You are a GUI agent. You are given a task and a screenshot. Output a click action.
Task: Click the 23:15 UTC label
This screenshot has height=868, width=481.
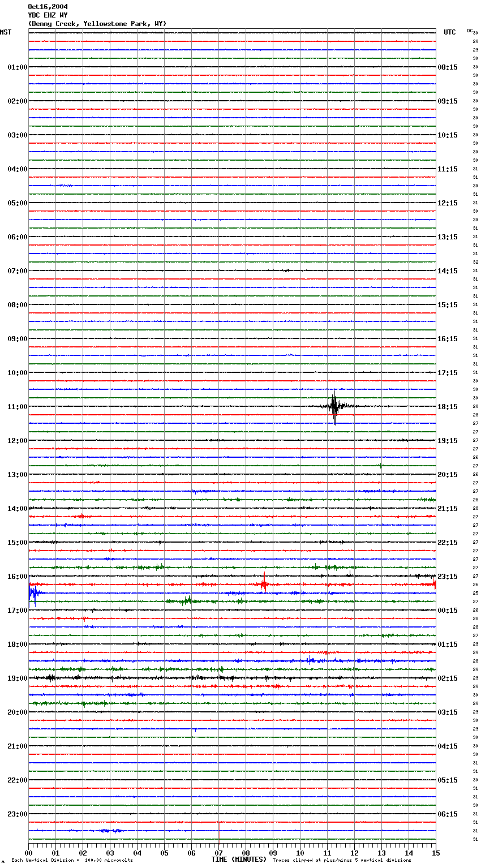448,577
